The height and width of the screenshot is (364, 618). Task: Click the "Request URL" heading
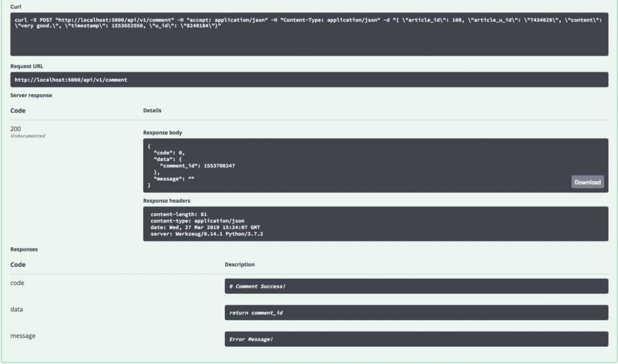click(x=27, y=66)
